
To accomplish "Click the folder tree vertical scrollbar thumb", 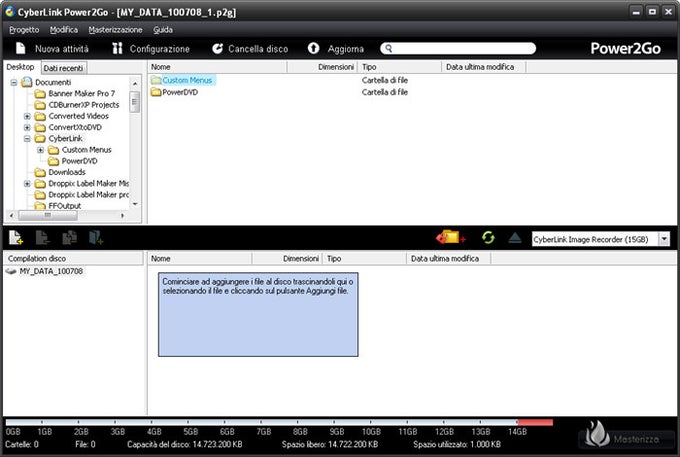I will 134,102.
